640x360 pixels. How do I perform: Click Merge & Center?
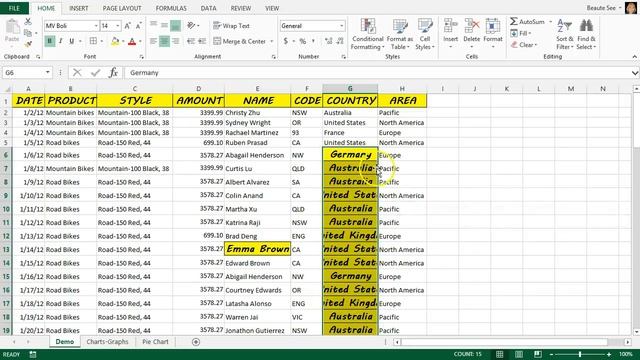click(240, 41)
